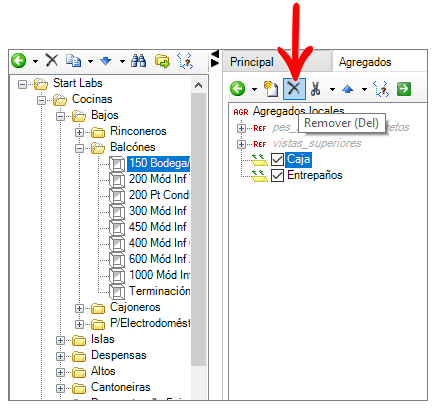
Task: Expand the Rinconeros folder
Action: [79, 132]
